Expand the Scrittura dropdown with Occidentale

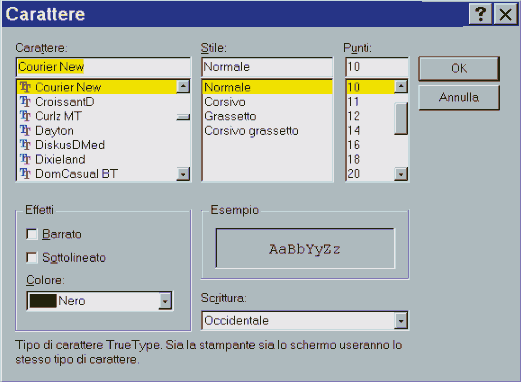401,321
